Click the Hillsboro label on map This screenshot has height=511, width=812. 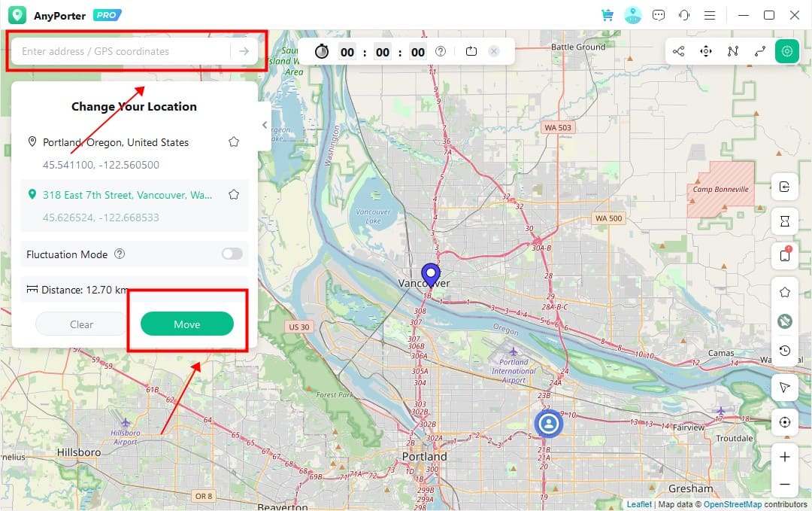[79, 452]
